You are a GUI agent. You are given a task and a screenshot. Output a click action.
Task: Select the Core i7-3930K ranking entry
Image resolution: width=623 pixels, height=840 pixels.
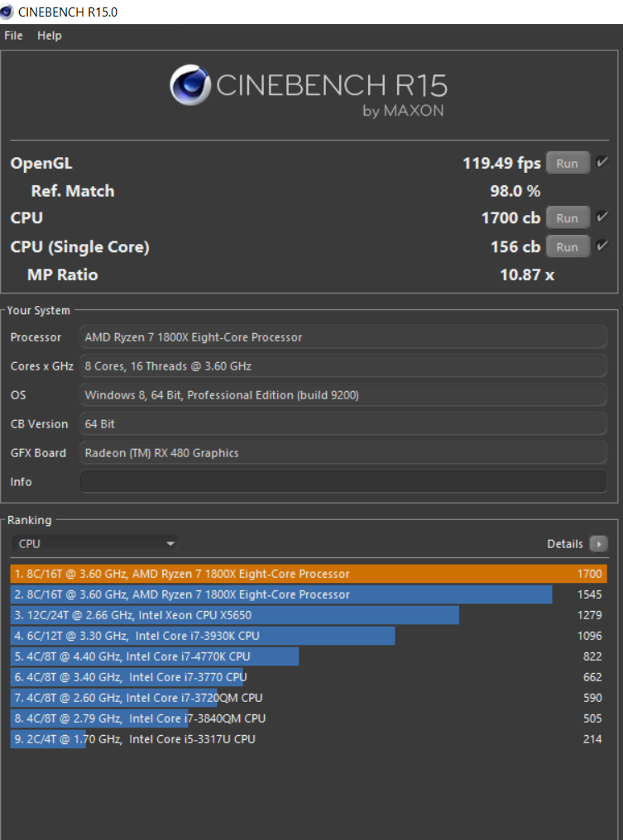[x=309, y=636]
